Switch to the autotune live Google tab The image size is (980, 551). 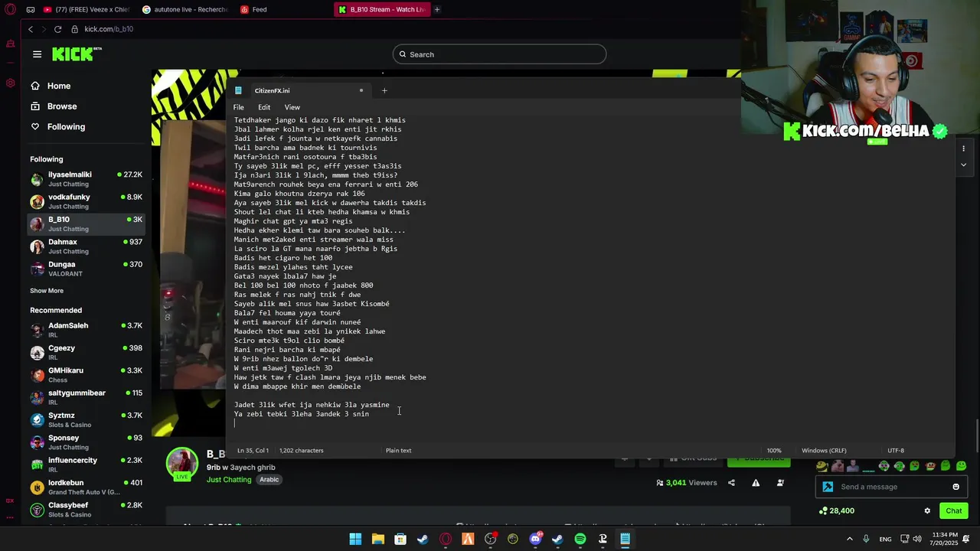pos(185,9)
